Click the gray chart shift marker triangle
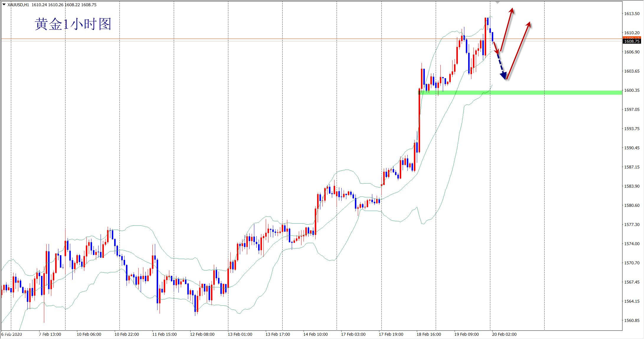Screen dimensions: 644x339 497,2
